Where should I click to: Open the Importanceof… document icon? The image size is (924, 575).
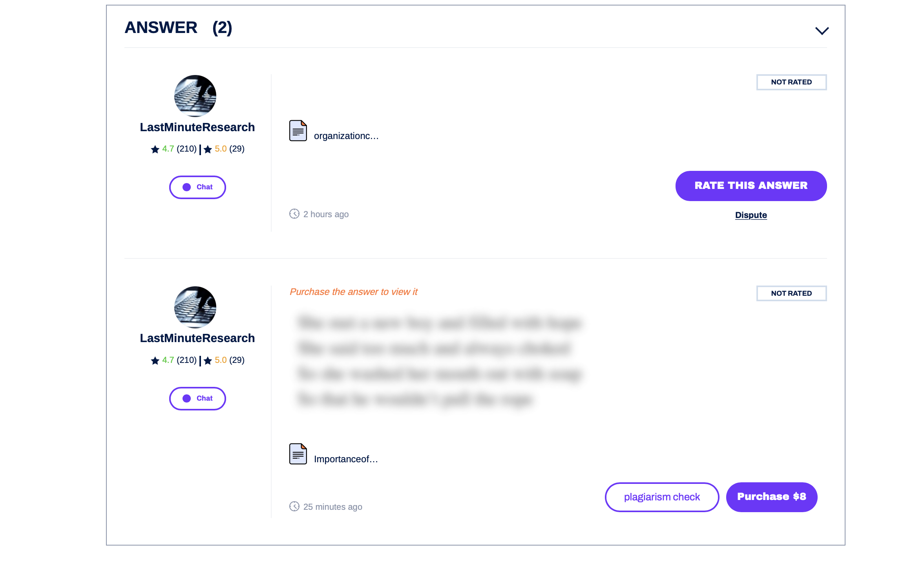pyautogui.click(x=298, y=454)
